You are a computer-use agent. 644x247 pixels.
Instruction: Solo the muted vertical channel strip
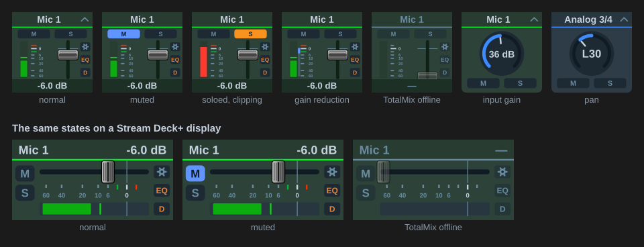tap(160, 34)
